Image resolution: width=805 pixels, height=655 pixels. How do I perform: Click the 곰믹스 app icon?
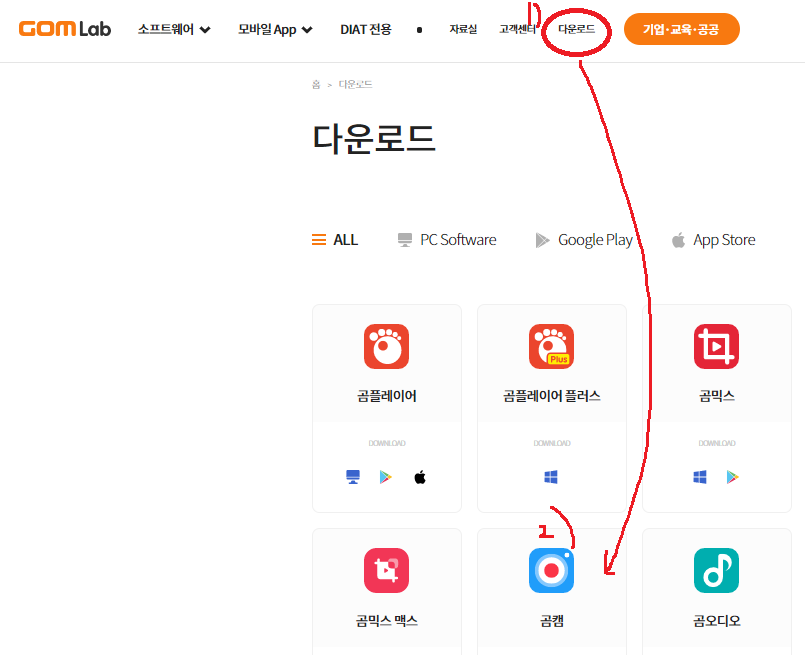pos(717,346)
